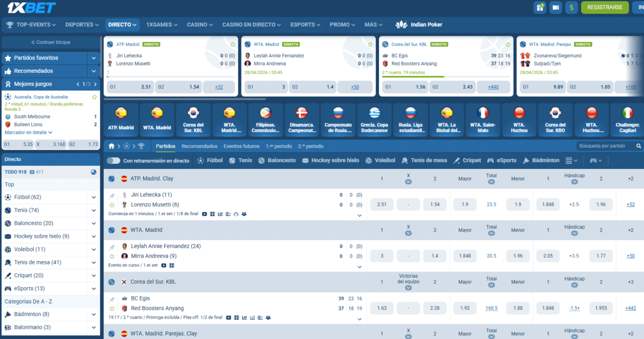Star the ATP Madrid top card
This screenshot has width=644, height=339.
[233, 45]
